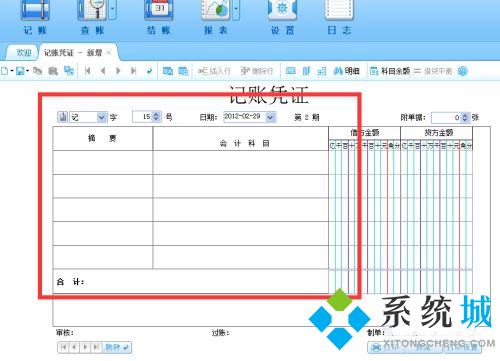This screenshot has height=361, width=500.
Task: Open the 记 voucher word dropdown
Action: coord(101,117)
